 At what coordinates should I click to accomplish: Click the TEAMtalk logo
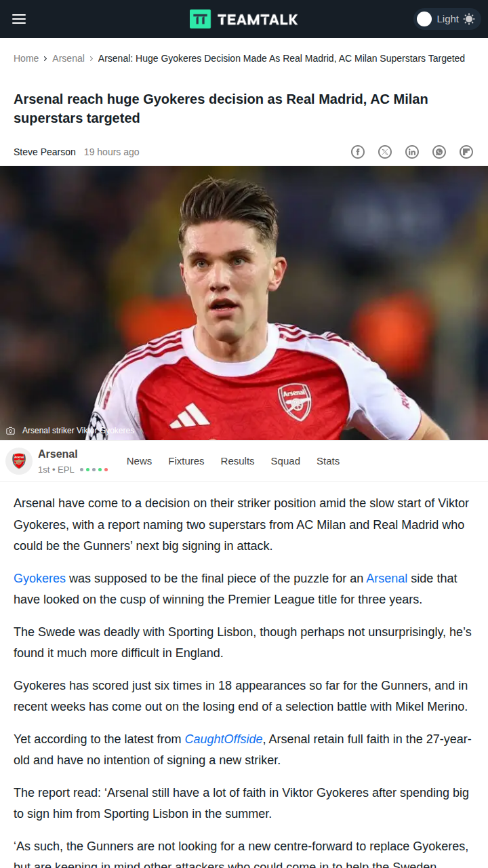(x=244, y=19)
